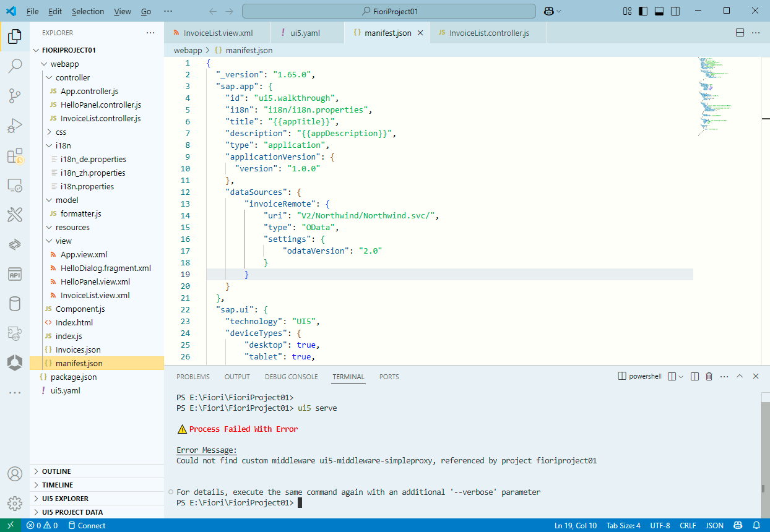Screen dimensions: 770x532
Task: Click the API sidebar icon
Action: 15,274
